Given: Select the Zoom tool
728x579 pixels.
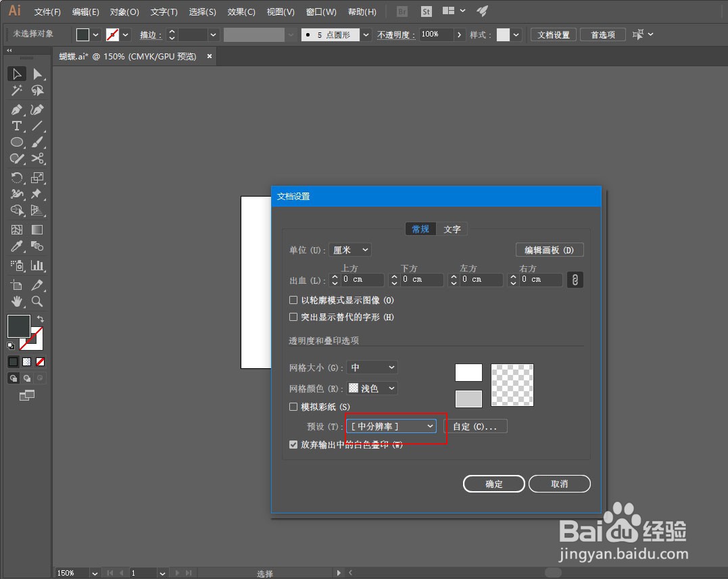Looking at the screenshot, I should click(x=37, y=301).
